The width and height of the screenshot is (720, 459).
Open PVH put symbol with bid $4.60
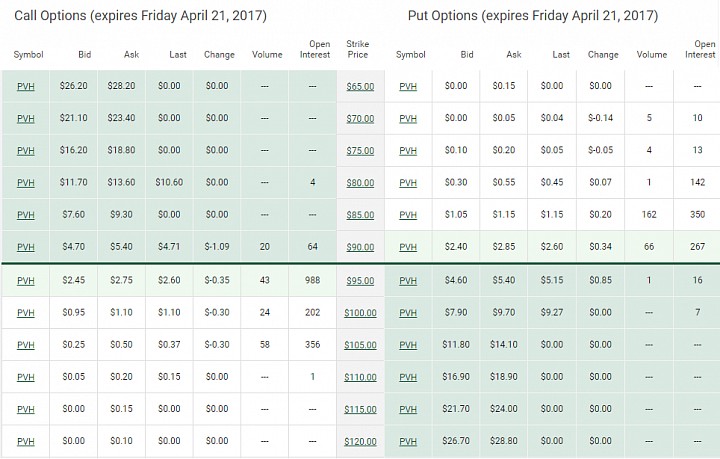[408, 280]
